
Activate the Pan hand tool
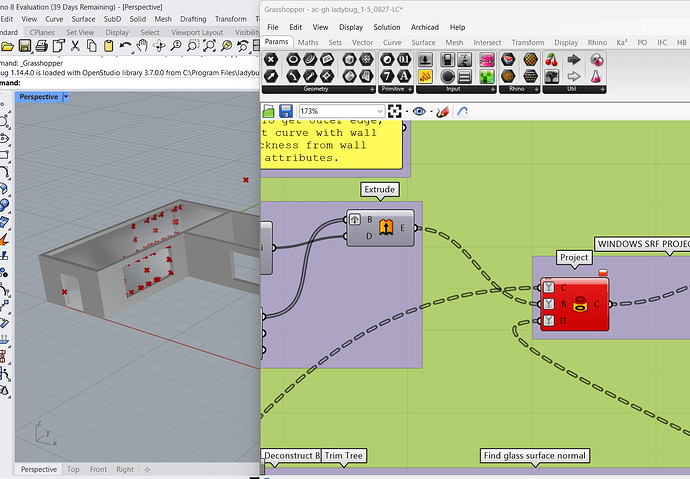click(x=142, y=46)
